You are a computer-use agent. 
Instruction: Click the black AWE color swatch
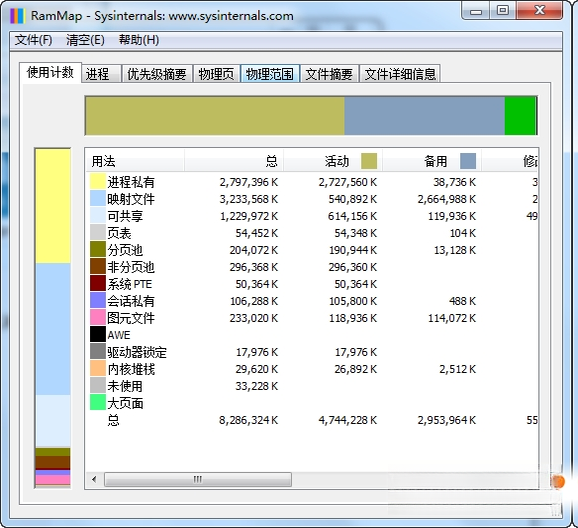(98, 334)
